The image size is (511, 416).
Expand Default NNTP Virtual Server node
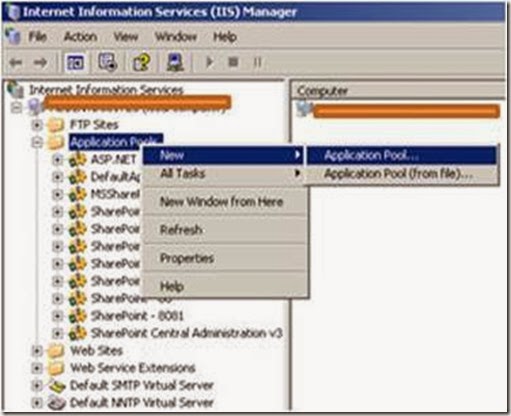[37, 403]
